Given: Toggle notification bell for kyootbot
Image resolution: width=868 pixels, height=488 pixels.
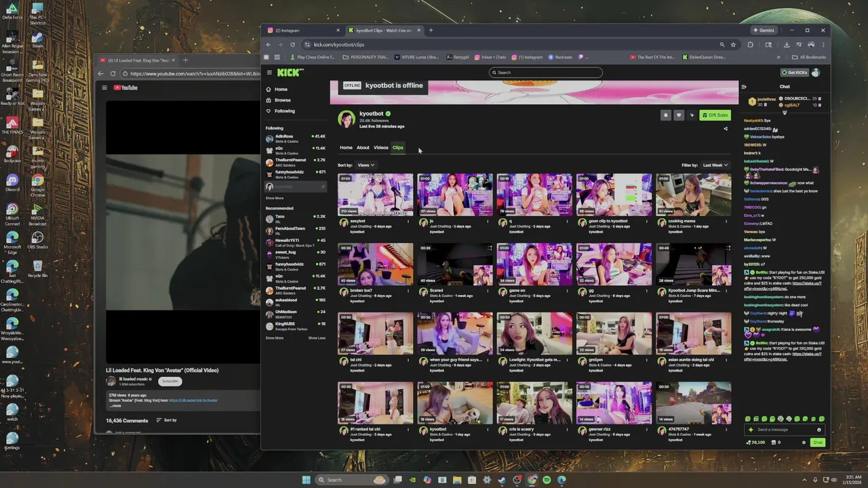Looking at the screenshot, I should [x=665, y=115].
